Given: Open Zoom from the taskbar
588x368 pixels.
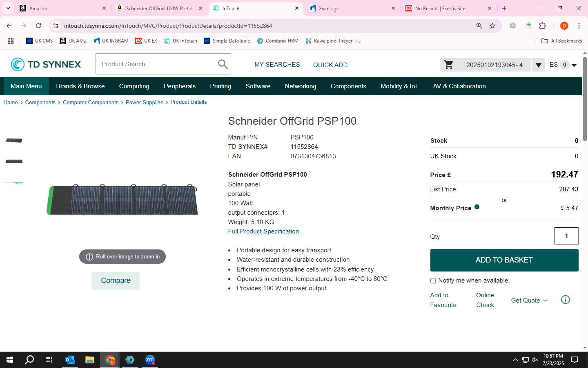Looking at the screenshot, I should pos(150,360).
